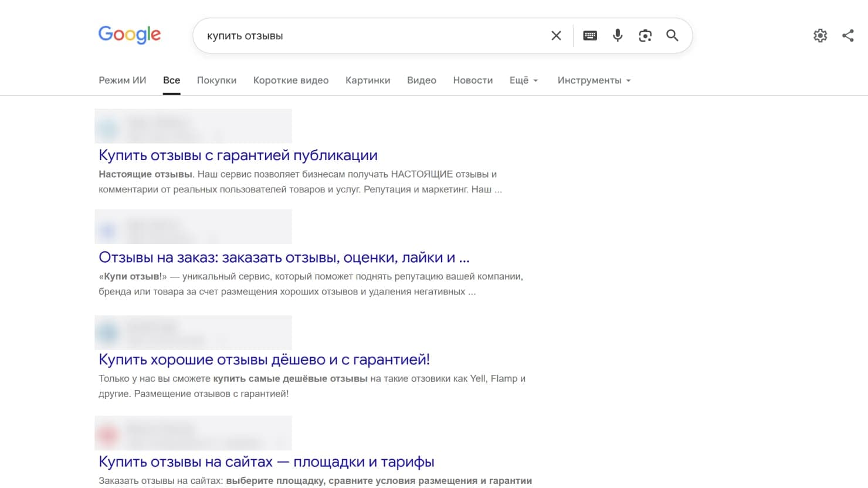Switch to 'Видео' tab
Screen dimensions: 868x488
[x=422, y=80]
